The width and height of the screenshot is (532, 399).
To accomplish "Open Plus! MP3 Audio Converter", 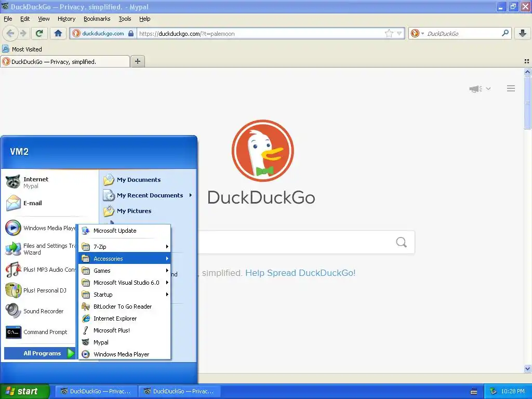I will pyautogui.click(x=41, y=270).
